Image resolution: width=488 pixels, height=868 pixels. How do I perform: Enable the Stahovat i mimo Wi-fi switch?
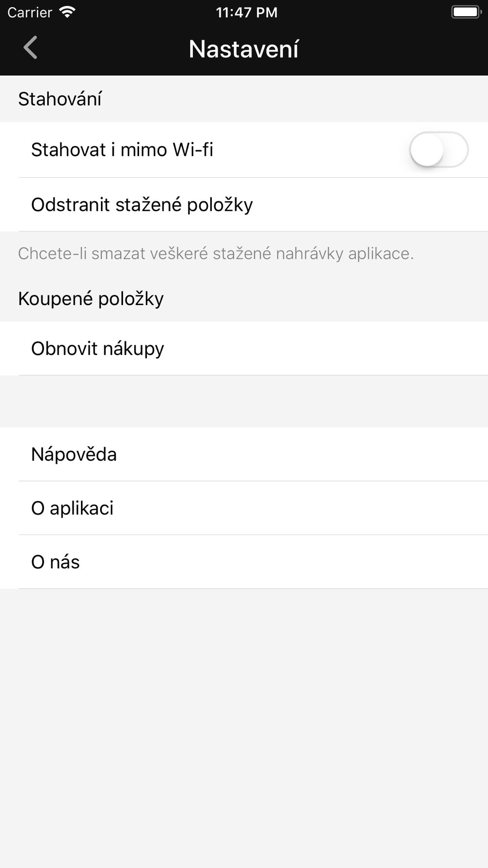[439, 149]
